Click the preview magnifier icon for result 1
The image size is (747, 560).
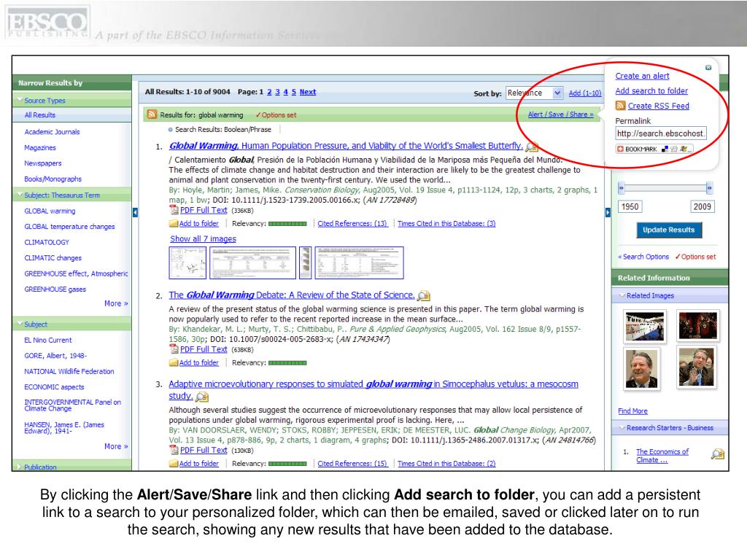tap(532, 146)
